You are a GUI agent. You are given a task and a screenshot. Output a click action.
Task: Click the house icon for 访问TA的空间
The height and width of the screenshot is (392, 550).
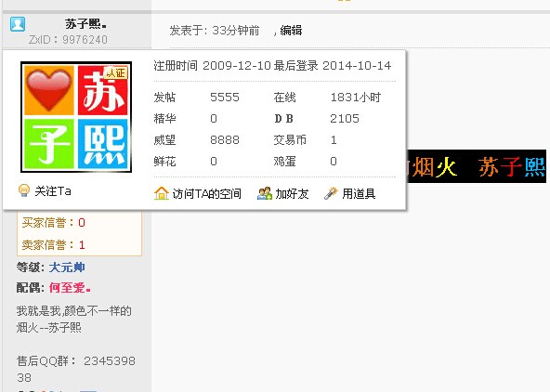point(162,193)
